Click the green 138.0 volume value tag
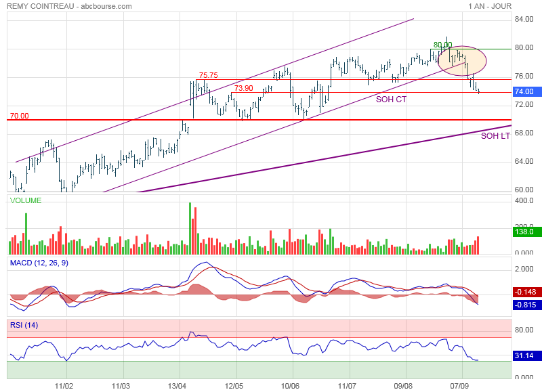 [527, 232]
